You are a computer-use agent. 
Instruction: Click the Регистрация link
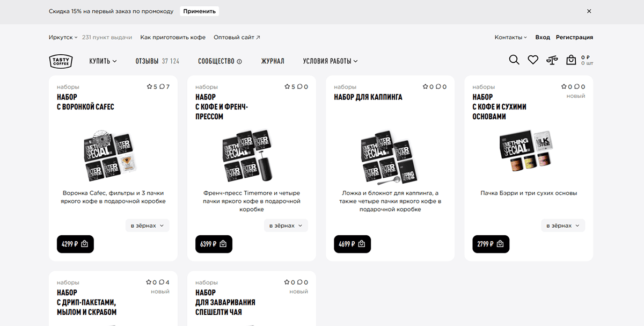[x=574, y=38]
